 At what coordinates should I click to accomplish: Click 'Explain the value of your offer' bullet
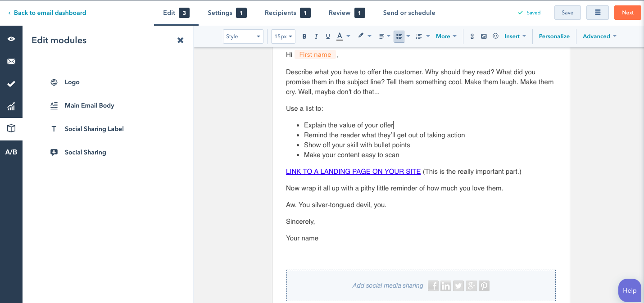pos(349,125)
